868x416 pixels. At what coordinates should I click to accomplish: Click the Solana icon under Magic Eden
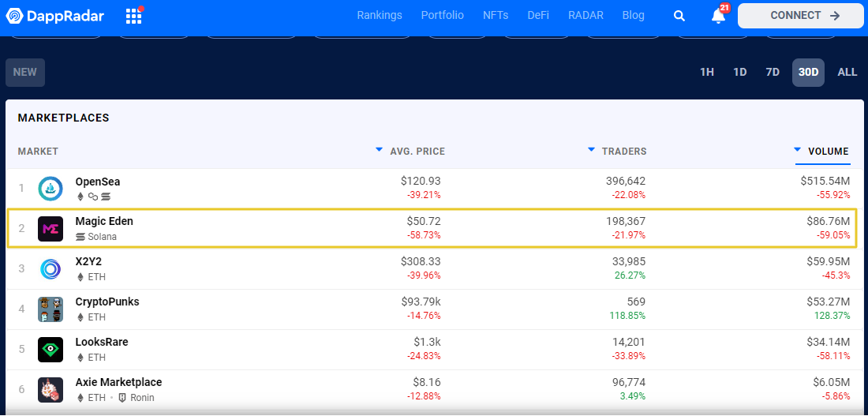80,237
